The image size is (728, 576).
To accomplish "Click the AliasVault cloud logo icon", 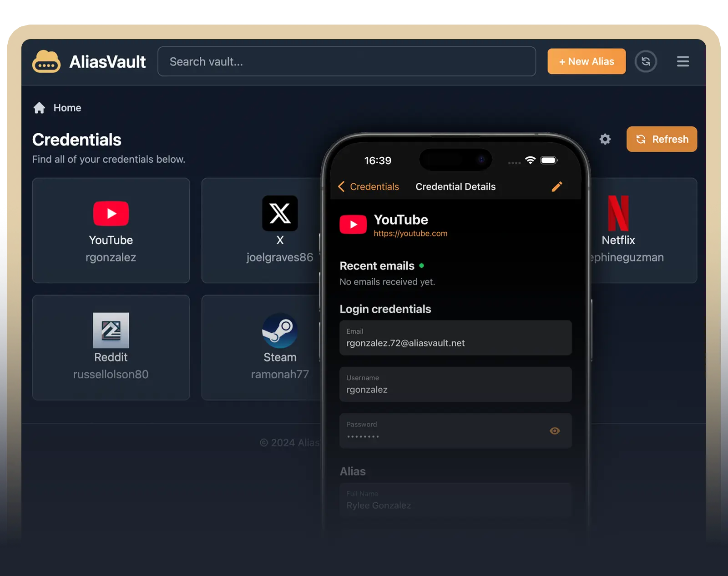I will tap(46, 61).
